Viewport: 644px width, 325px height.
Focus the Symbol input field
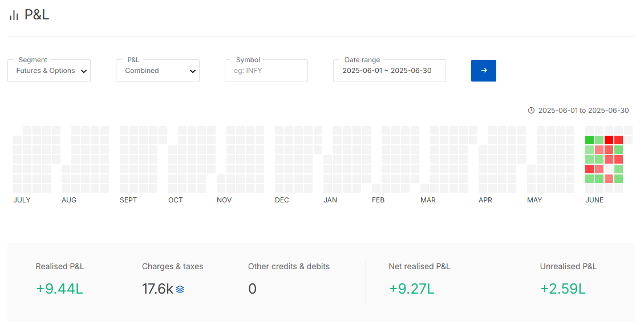[266, 71]
